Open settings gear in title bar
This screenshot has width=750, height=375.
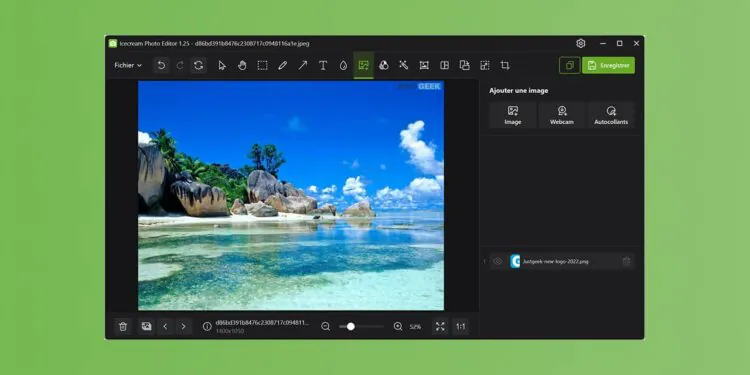click(581, 44)
